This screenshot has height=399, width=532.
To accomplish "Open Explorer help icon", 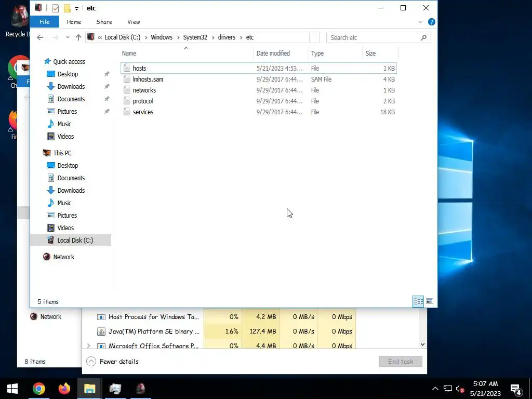I will click(x=432, y=22).
